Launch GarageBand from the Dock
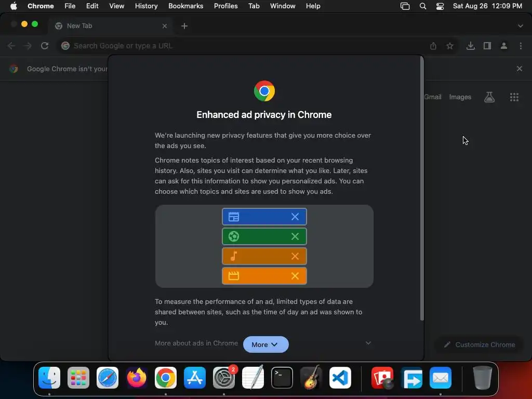Screen dimensions: 532x399 (311, 377)
